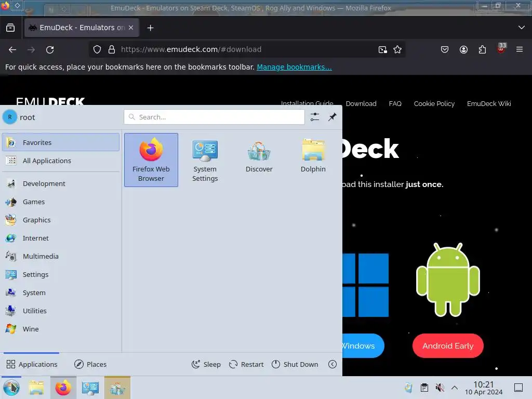Open the clock and calendar

(484, 388)
